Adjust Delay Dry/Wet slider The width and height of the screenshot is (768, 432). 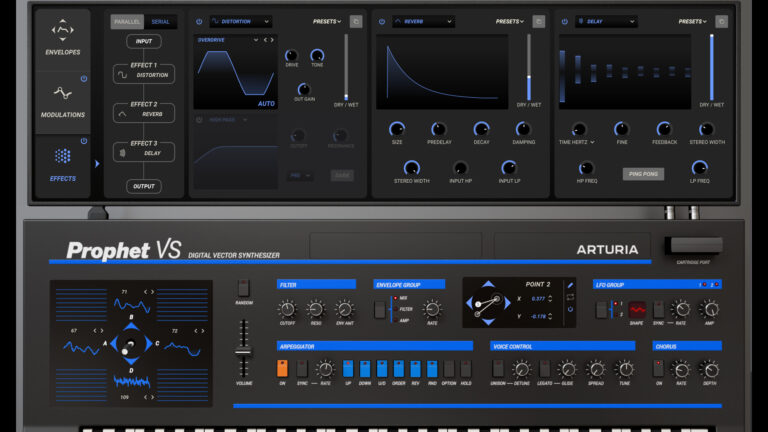712,67
